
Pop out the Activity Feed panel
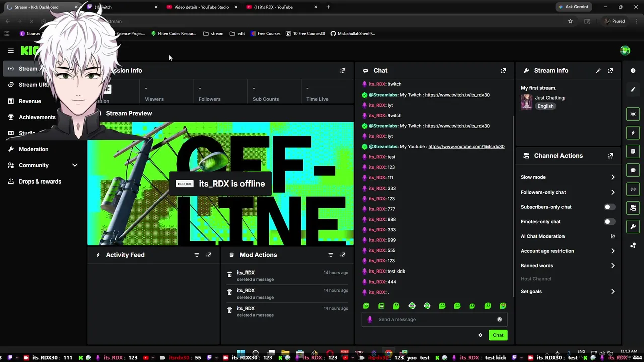(209, 255)
